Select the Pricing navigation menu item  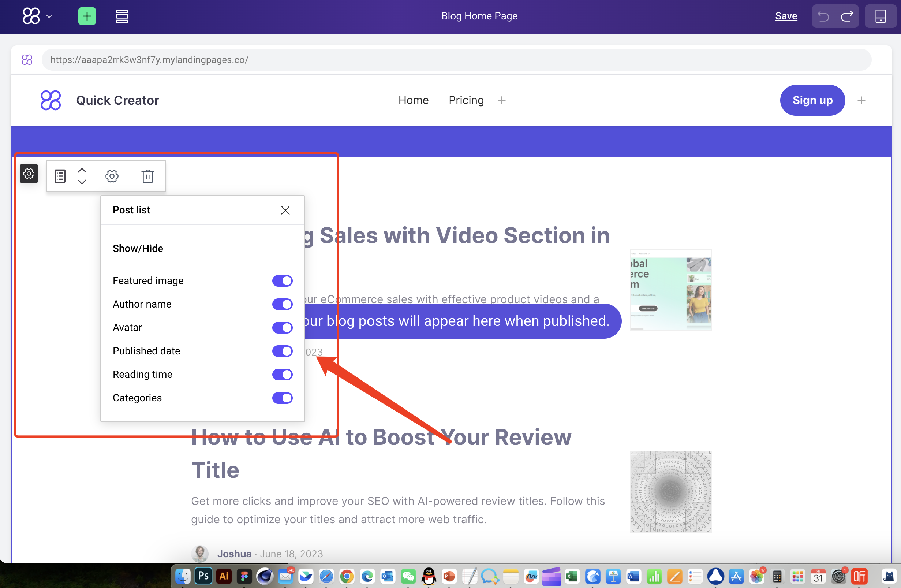(466, 101)
